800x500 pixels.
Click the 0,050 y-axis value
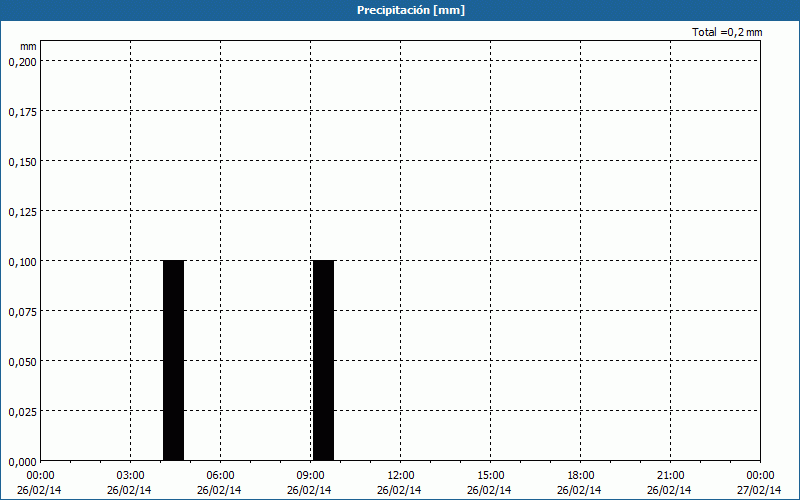tap(22, 362)
